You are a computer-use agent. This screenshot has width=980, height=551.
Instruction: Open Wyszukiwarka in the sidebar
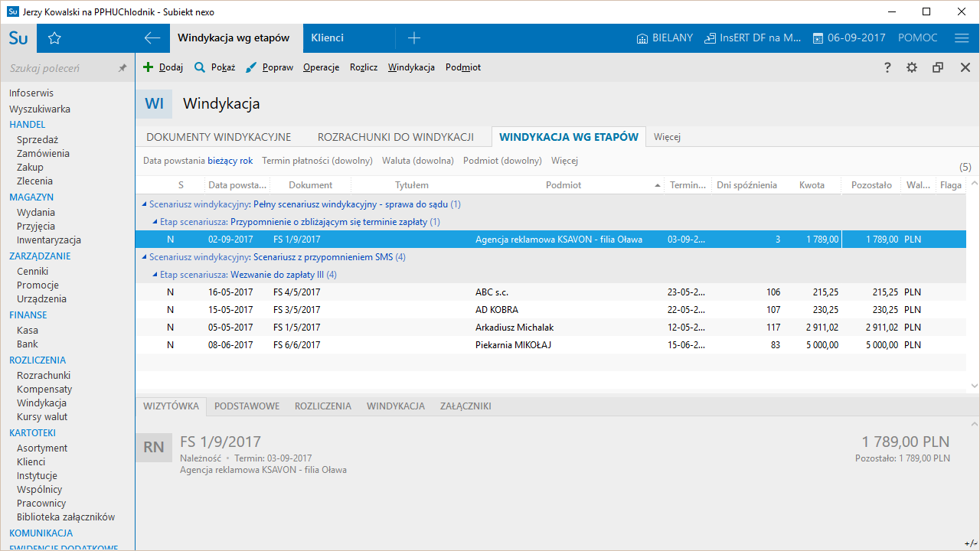(x=40, y=109)
